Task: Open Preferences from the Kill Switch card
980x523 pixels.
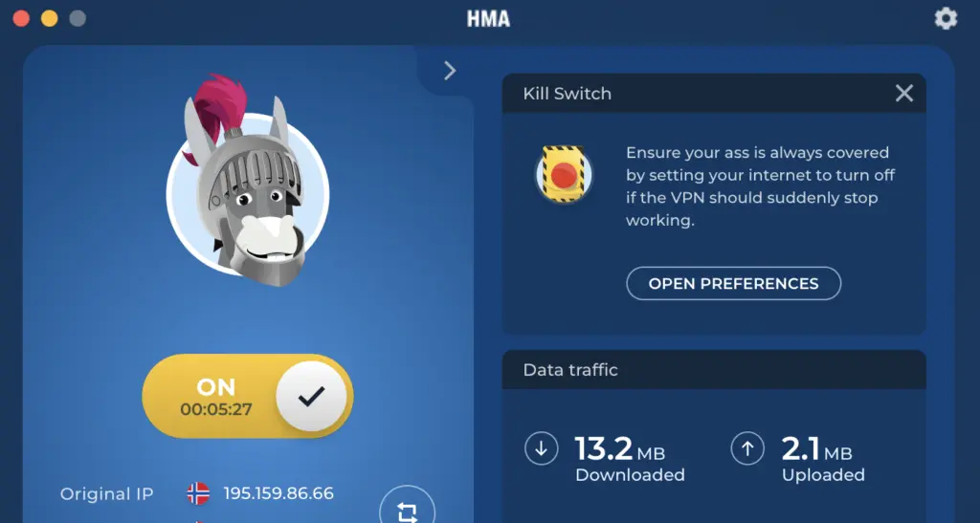Action: [x=734, y=283]
